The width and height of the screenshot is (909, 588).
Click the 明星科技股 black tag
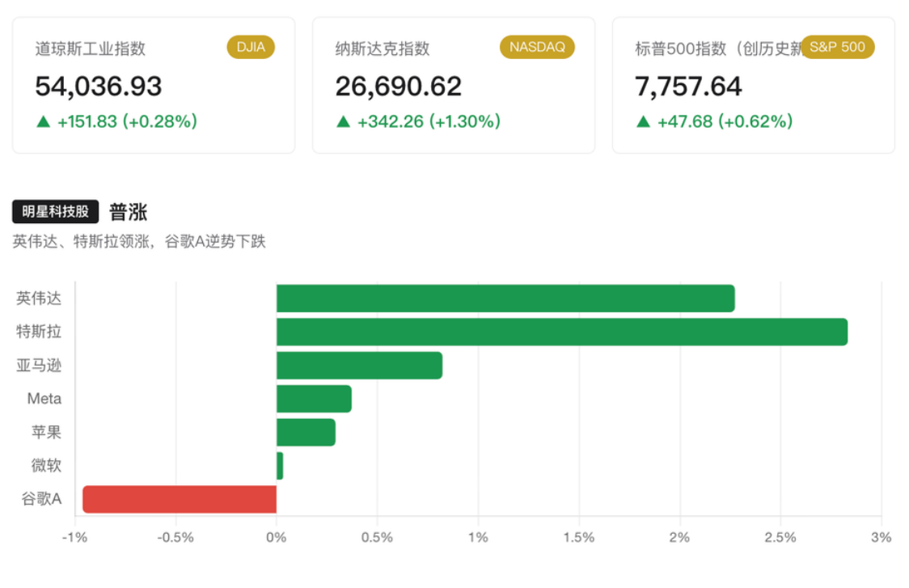pos(56,212)
